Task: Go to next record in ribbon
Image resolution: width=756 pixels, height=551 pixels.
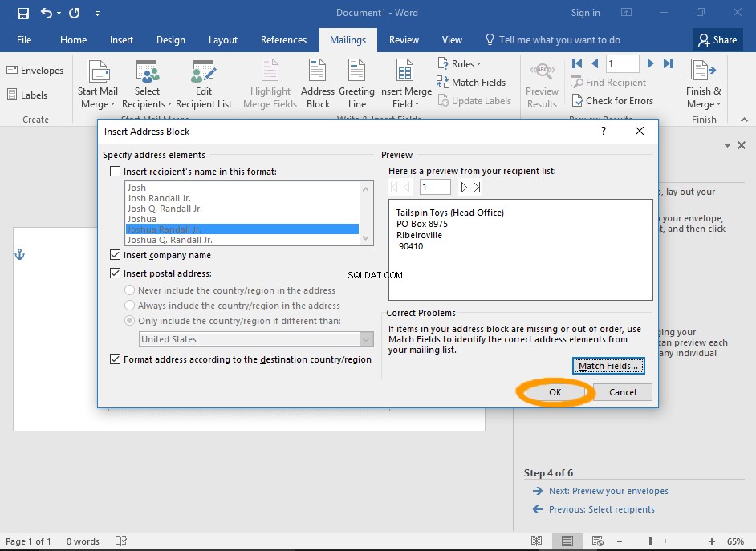Action: 650,63
